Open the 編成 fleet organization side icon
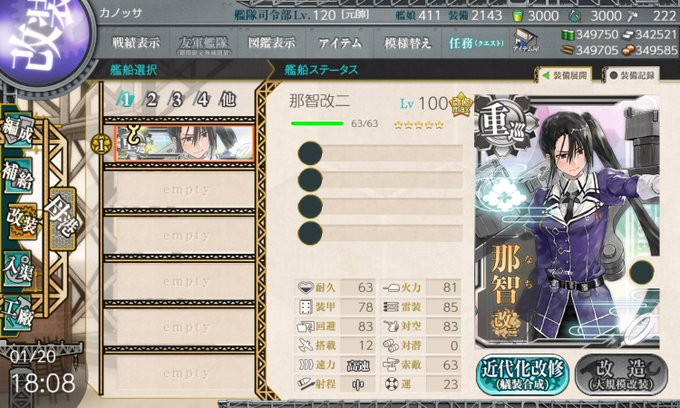Viewport: 680px width, 408px height. coord(18,131)
